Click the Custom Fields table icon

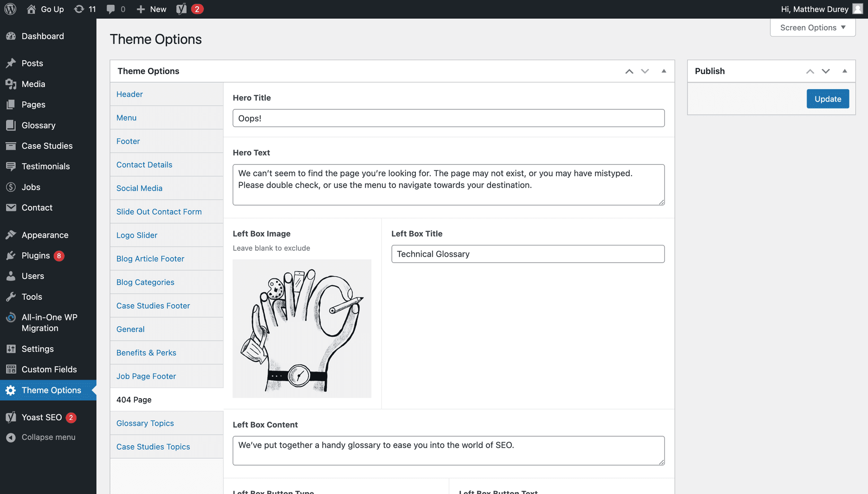point(11,369)
